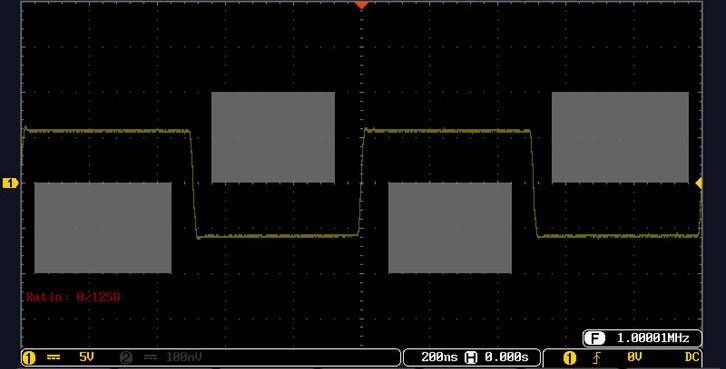Click the rising edge trigger slope icon
The width and height of the screenshot is (726, 369).
coord(597,357)
